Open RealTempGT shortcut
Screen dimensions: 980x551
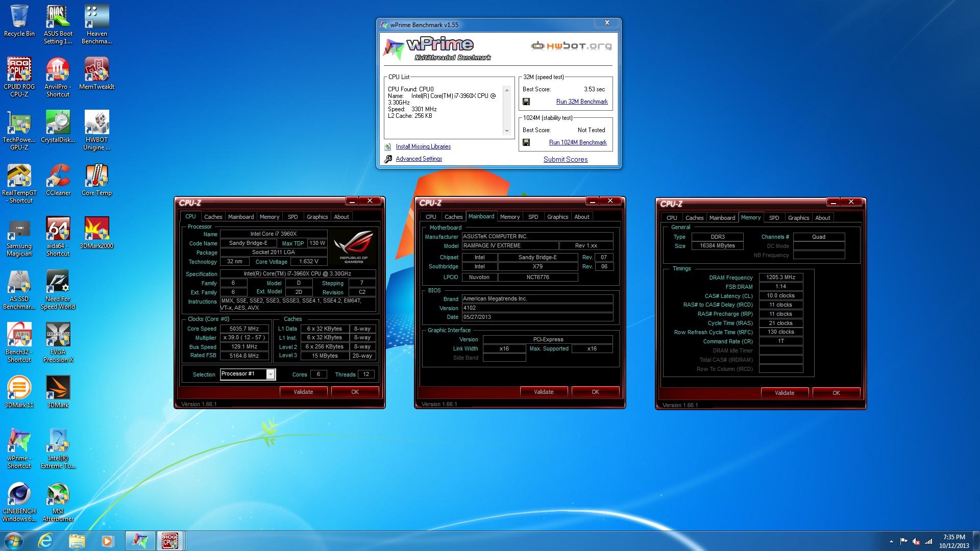tap(19, 183)
